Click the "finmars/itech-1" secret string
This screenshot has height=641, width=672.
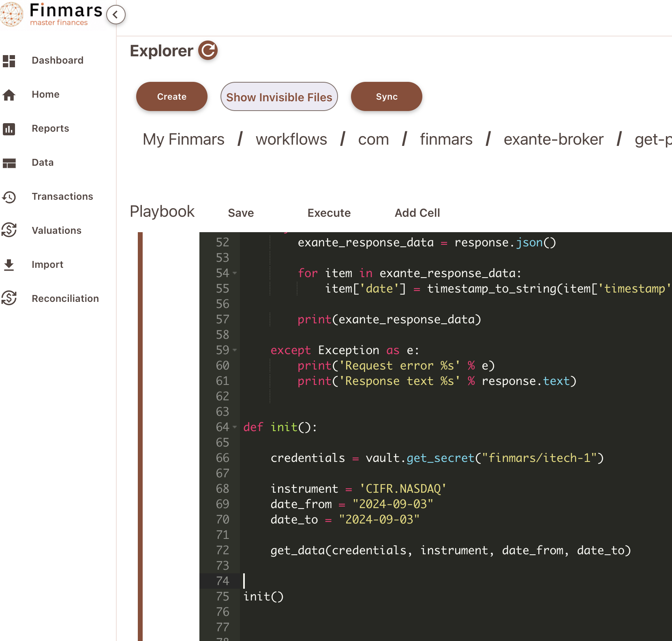coord(539,458)
